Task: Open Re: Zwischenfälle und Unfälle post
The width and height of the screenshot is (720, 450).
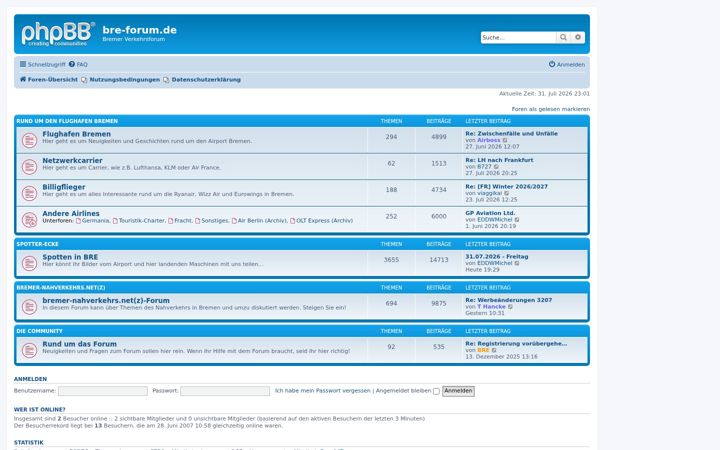Action: (x=512, y=134)
